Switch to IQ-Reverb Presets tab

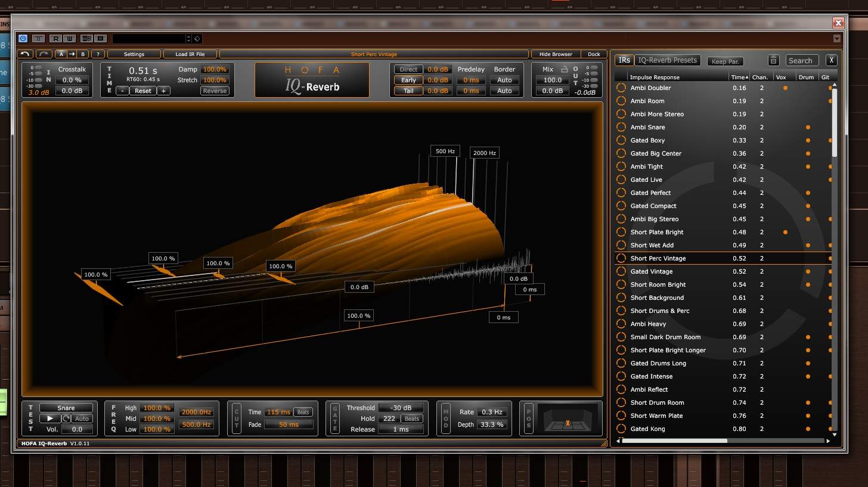click(668, 60)
